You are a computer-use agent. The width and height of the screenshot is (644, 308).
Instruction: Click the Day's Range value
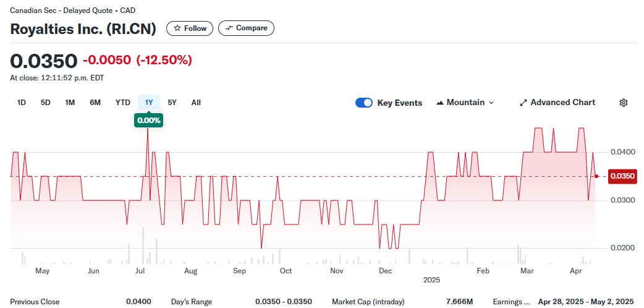pos(284,301)
